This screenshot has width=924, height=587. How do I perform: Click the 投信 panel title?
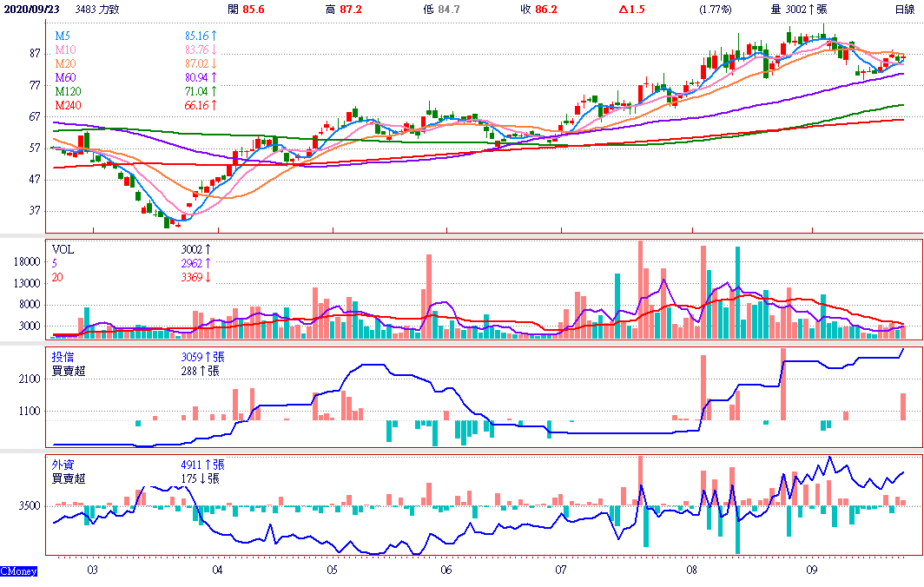click(63, 357)
